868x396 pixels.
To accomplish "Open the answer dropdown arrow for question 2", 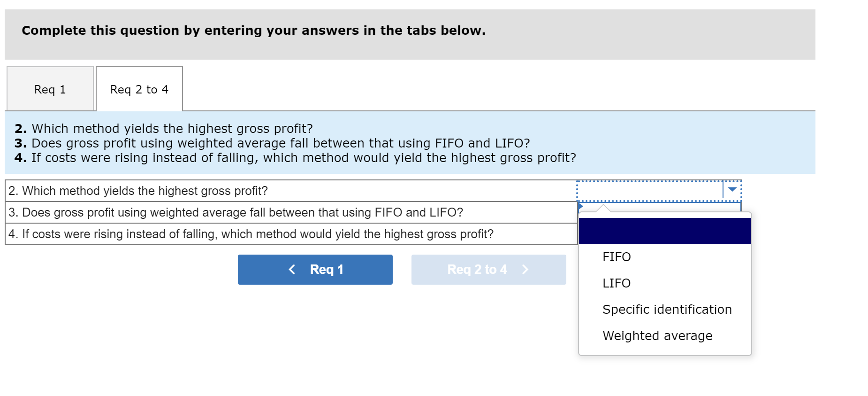I will [x=731, y=190].
